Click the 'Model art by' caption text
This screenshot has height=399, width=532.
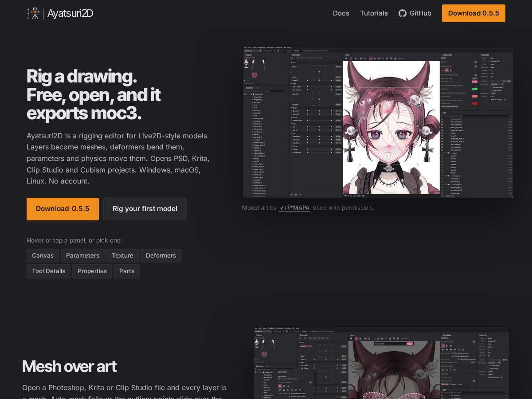coord(259,207)
